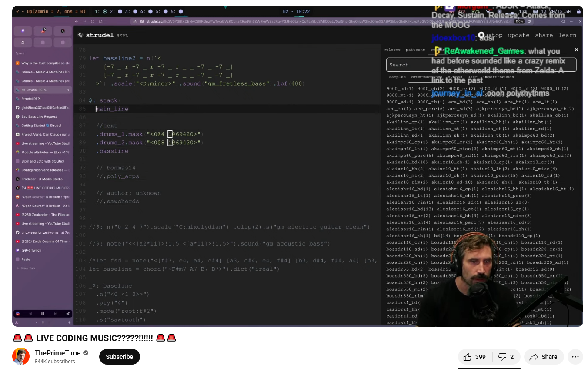Open the pinned refresh-arrow tile in sidebar
Viewport: 588px width, 375px height.
click(x=23, y=43)
